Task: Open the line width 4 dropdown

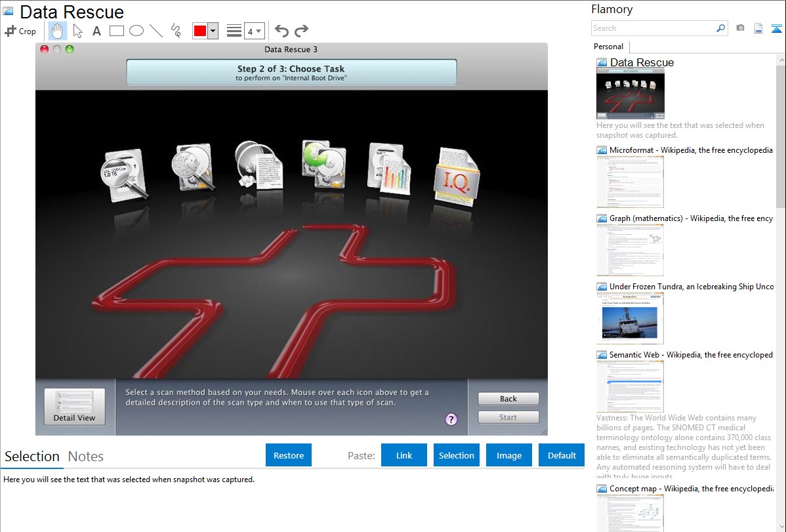Action: (254, 31)
